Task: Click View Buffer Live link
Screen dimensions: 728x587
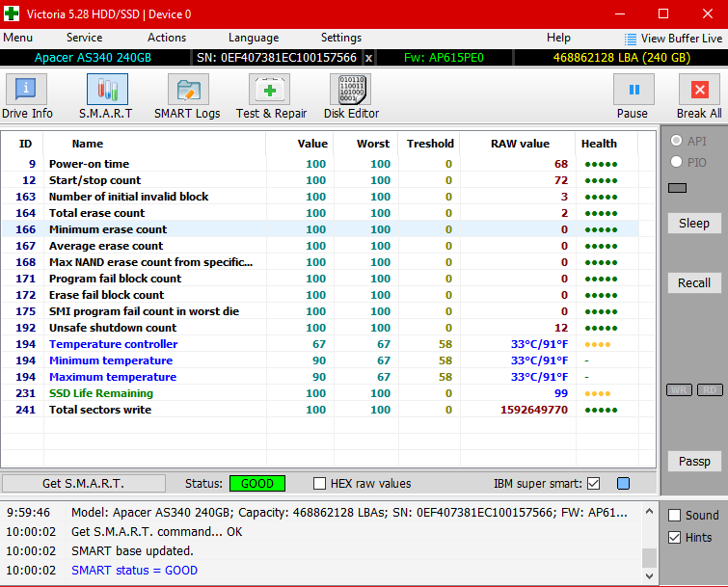Action: click(682, 39)
